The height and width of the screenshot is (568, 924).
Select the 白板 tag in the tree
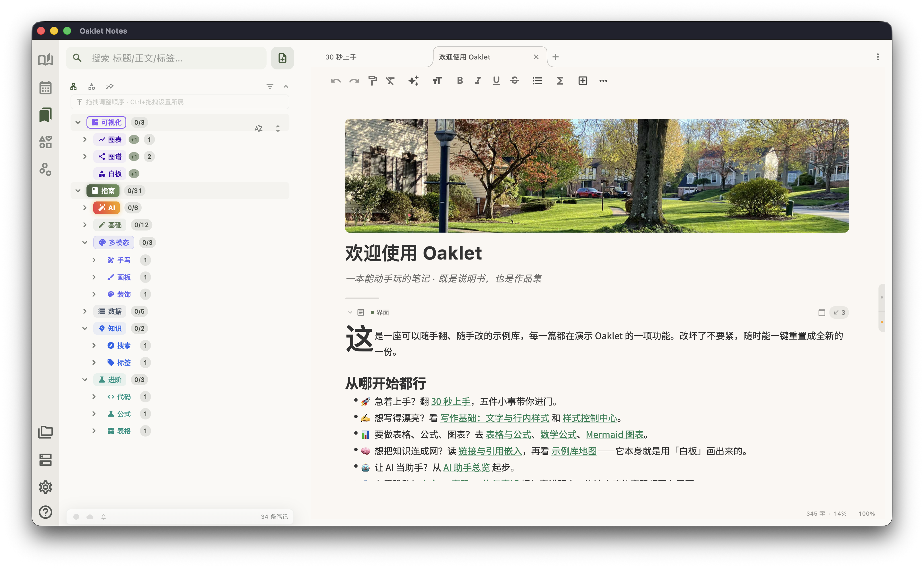(110, 174)
